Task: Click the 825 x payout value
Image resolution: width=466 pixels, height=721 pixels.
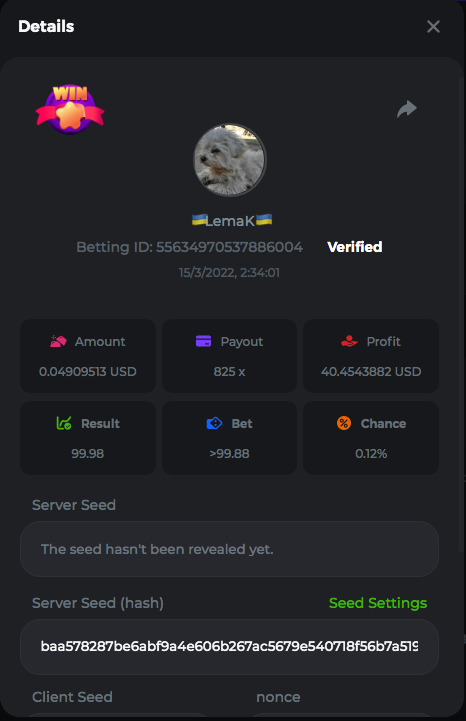Action: pyautogui.click(x=229, y=372)
